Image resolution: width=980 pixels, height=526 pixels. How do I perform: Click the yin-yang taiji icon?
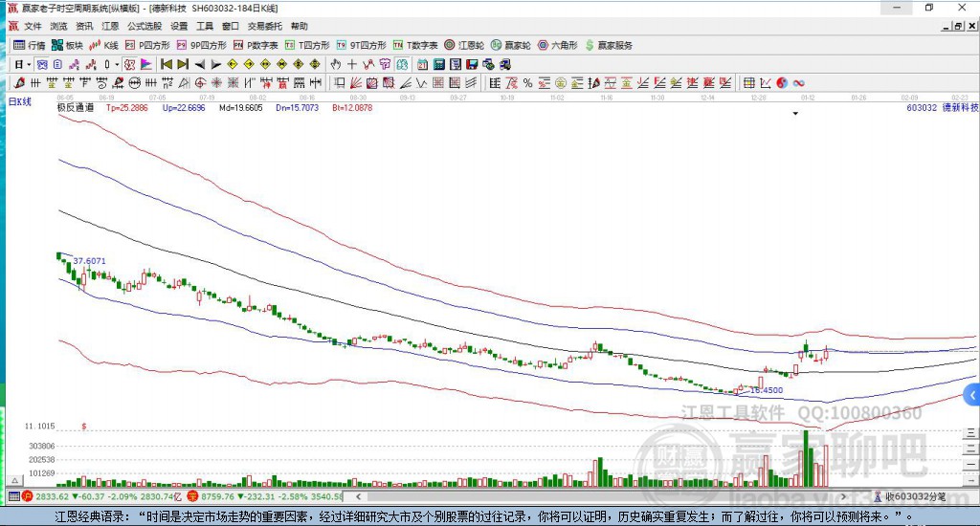(x=783, y=83)
